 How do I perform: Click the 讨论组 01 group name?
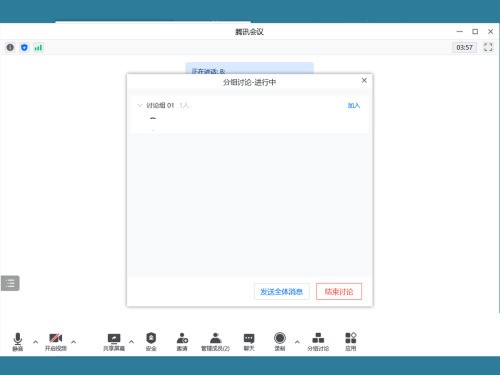pos(160,105)
